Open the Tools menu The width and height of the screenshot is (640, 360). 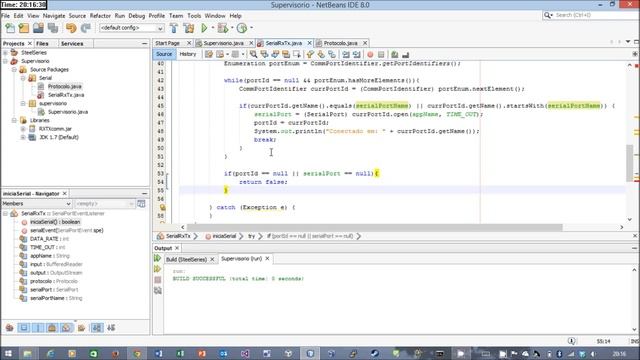pyautogui.click(x=194, y=16)
